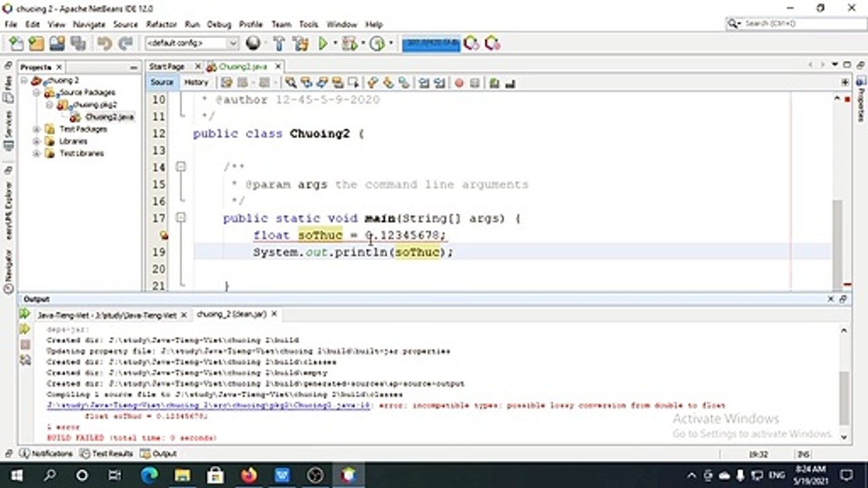The width and height of the screenshot is (868, 488).
Task: Expand the Libraries node
Action: (x=37, y=141)
